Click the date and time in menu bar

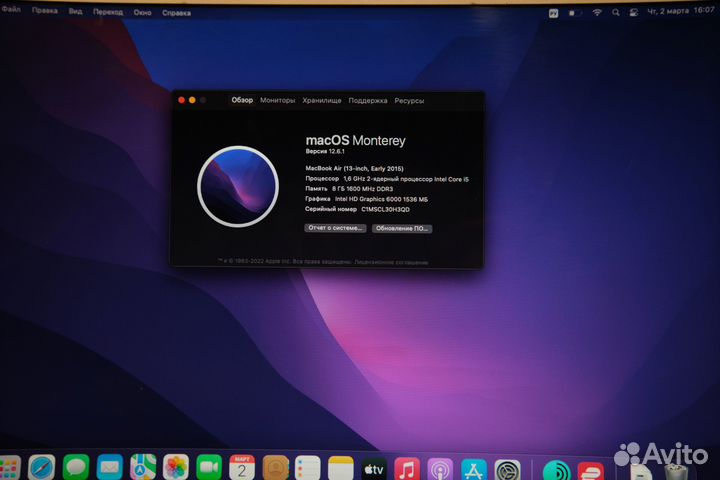click(x=681, y=11)
